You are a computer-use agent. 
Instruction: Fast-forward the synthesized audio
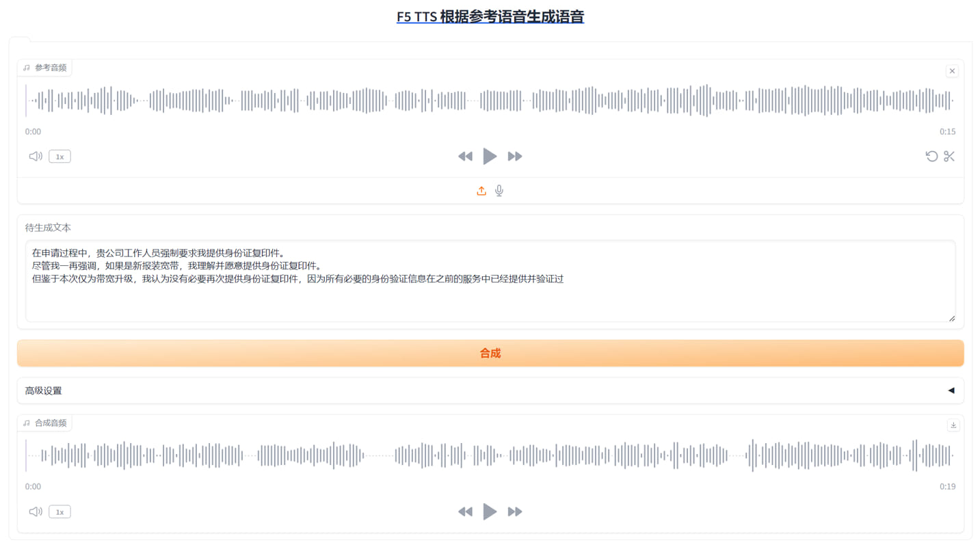[515, 511]
